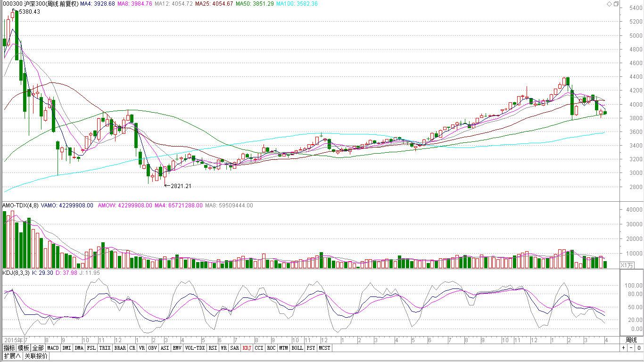Click the MA4: 3928.68 label

97,4
